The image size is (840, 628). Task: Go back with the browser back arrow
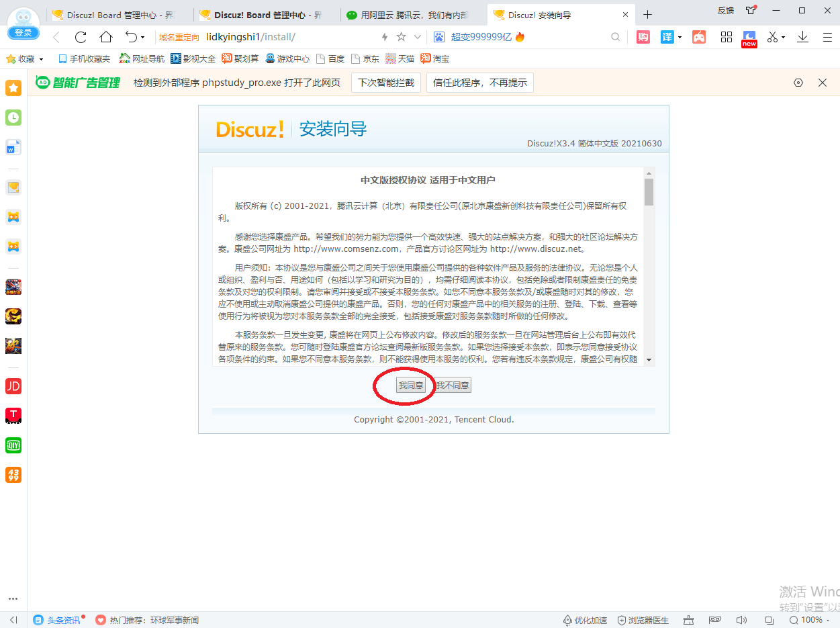click(x=56, y=37)
